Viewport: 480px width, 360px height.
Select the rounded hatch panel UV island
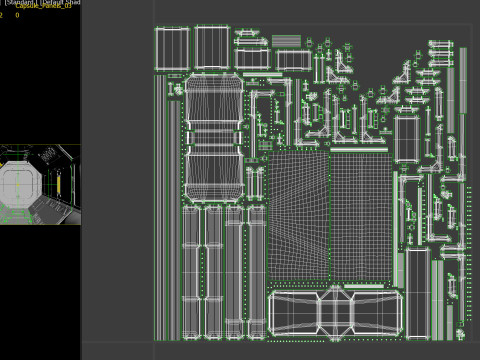214,138
